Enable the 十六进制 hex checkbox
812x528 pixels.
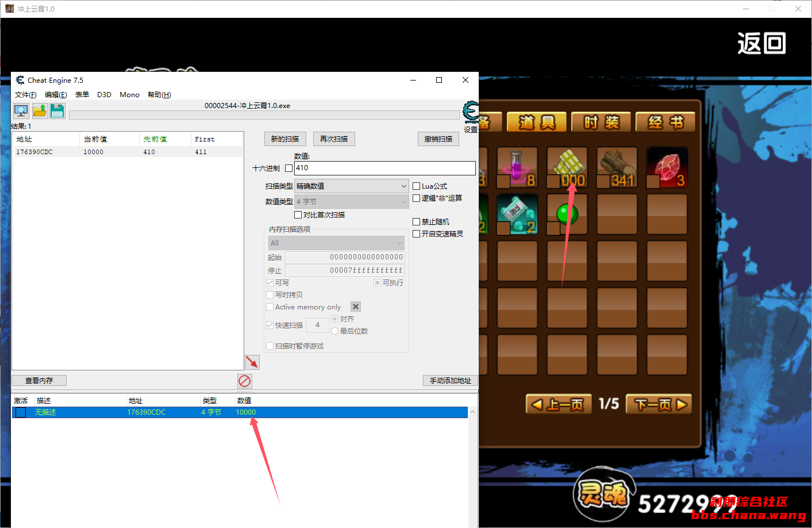289,169
